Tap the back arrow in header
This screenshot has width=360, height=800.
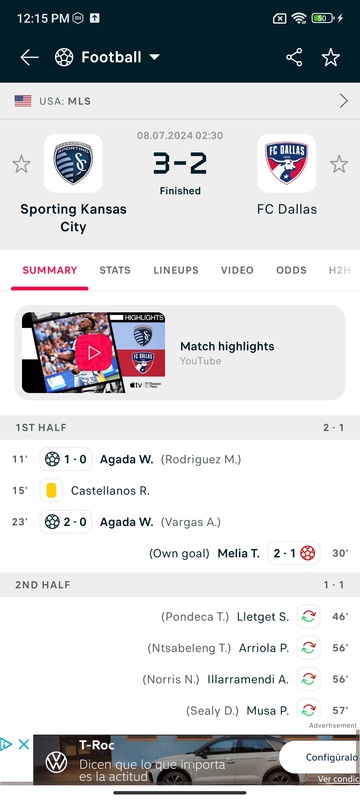[x=29, y=58]
